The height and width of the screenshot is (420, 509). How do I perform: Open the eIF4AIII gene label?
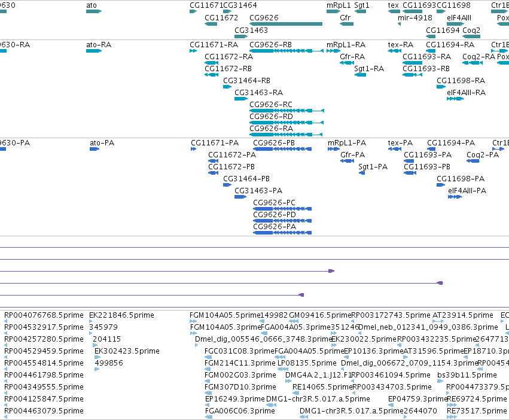point(459,18)
